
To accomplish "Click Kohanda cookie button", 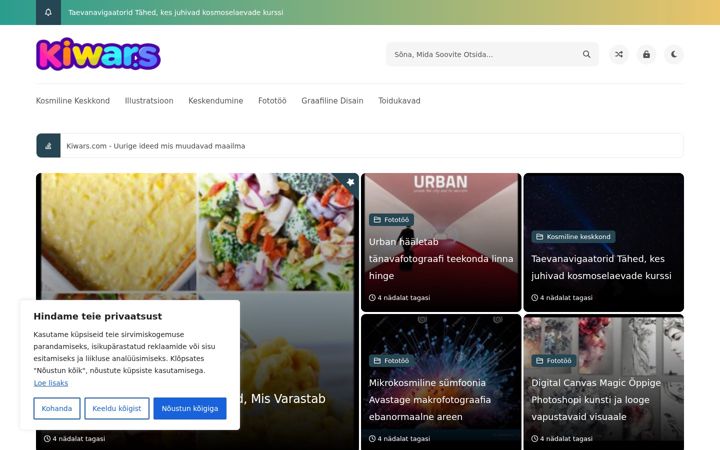I will tap(57, 408).
